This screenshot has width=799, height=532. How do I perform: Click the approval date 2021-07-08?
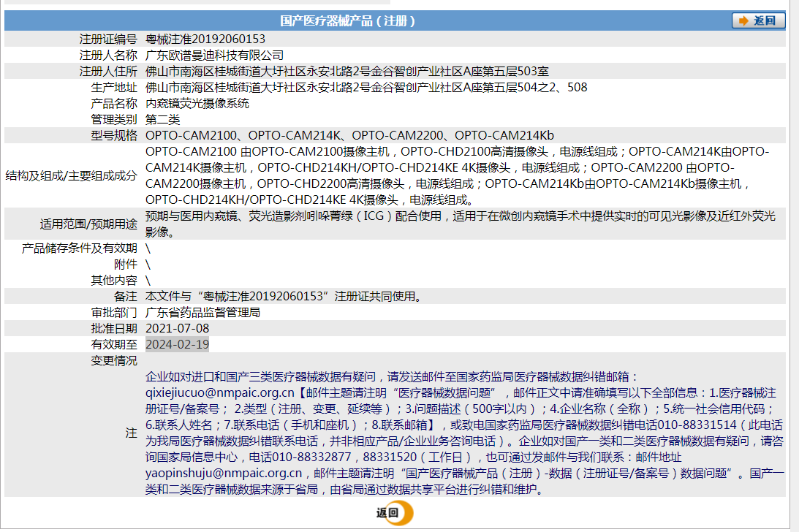[178, 328]
